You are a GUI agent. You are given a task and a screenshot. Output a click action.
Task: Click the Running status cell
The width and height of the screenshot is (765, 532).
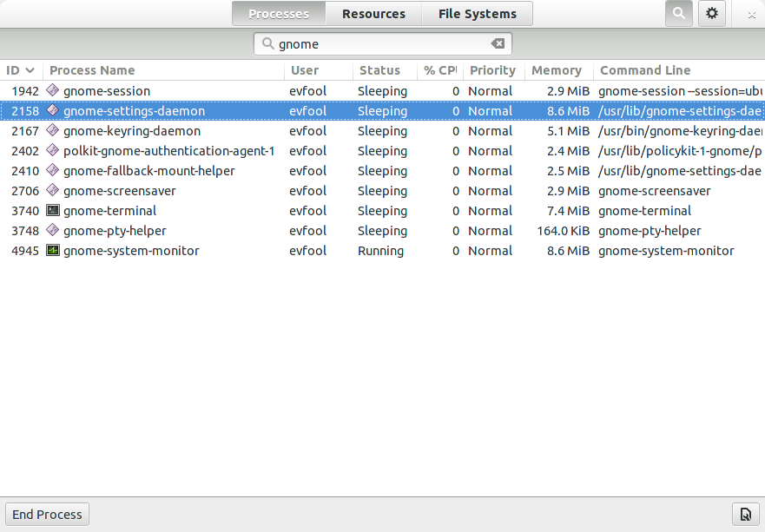click(380, 251)
